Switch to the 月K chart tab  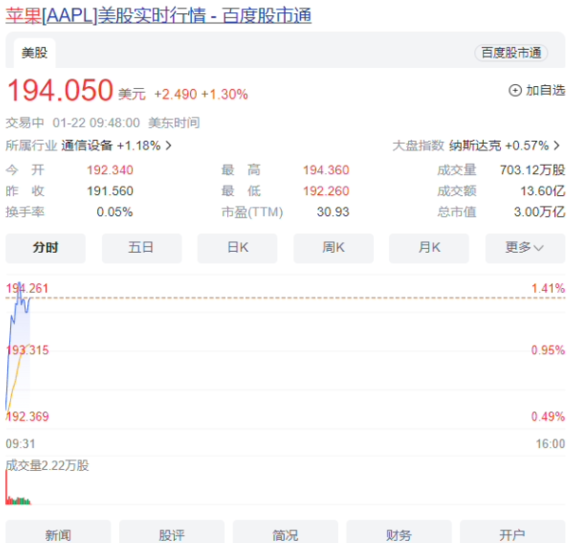coord(429,248)
